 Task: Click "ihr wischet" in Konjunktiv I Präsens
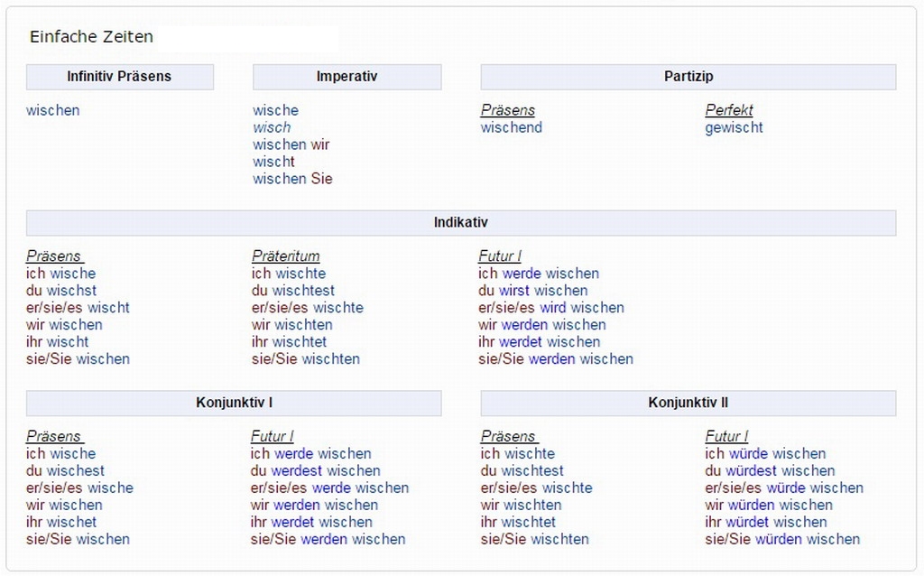(61, 522)
